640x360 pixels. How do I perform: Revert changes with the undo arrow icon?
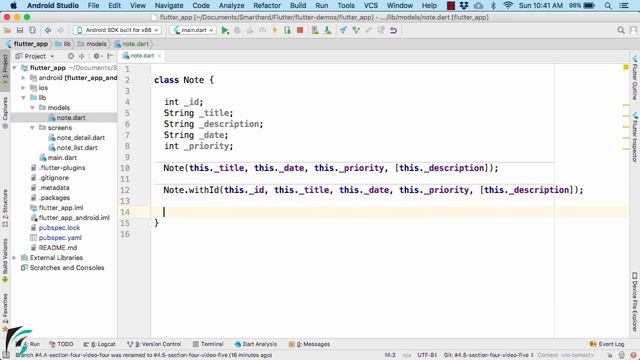[x=393, y=30]
